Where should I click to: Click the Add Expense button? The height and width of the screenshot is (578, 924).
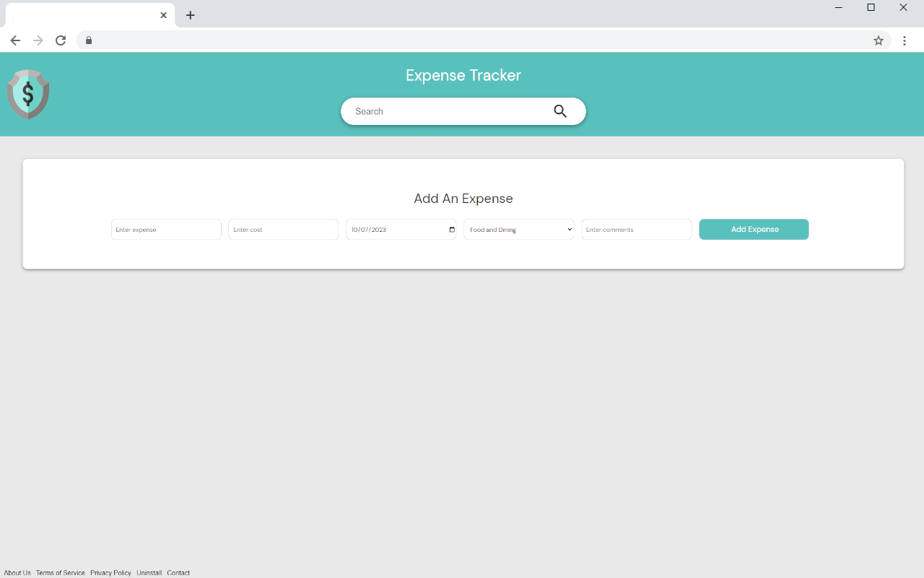(x=754, y=230)
